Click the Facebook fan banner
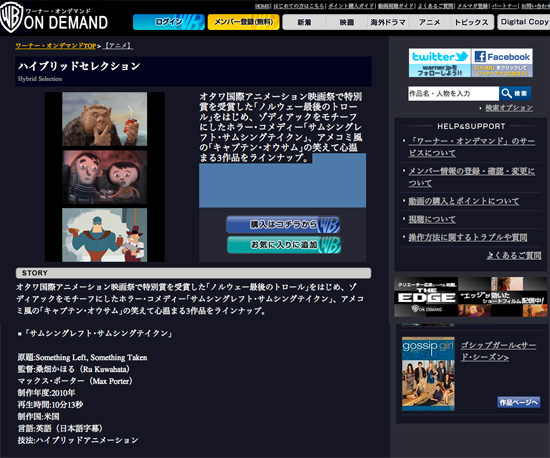 pyautogui.click(x=502, y=63)
